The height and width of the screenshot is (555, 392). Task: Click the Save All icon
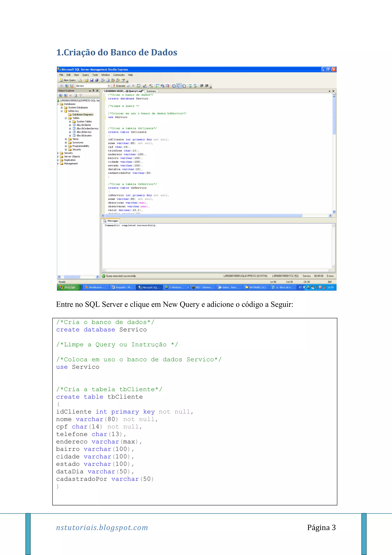tap(96, 80)
